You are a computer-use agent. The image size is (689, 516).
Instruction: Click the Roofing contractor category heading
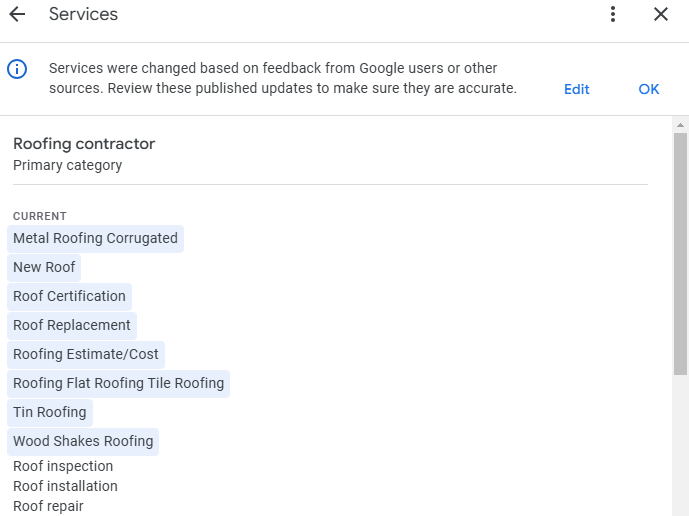[x=84, y=144]
